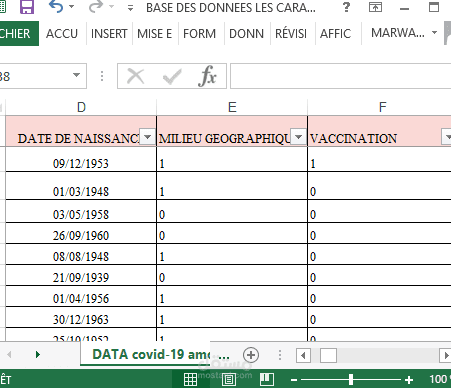Screen dimensions: 451x388
Task: Zoom in with the plus button
Action: point(409,380)
